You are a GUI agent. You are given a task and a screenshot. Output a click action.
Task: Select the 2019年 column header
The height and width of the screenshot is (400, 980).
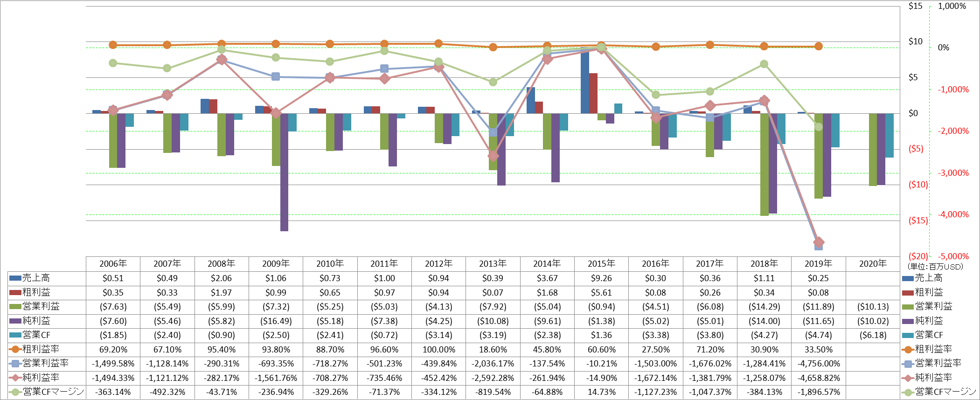click(818, 263)
